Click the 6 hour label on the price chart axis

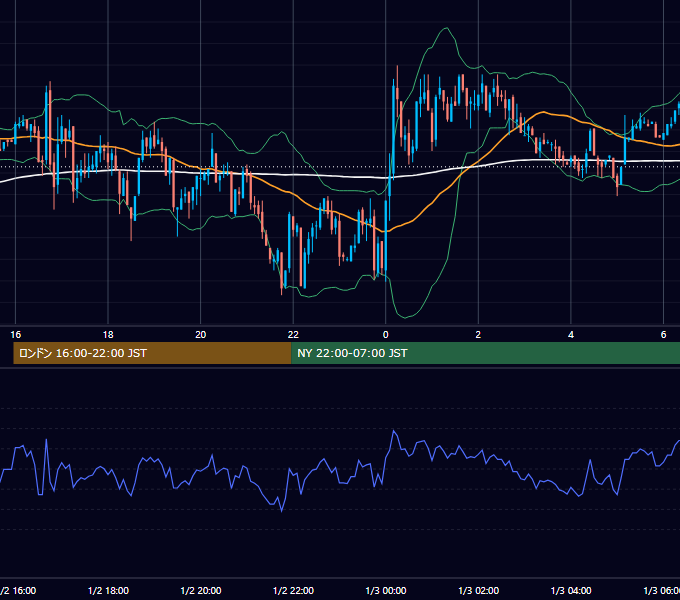point(663,335)
